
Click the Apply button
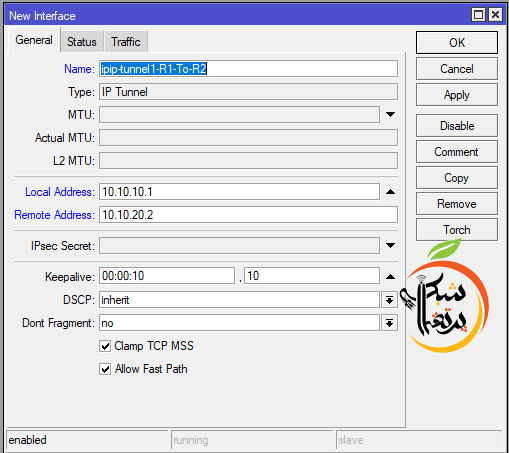click(457, 95)
